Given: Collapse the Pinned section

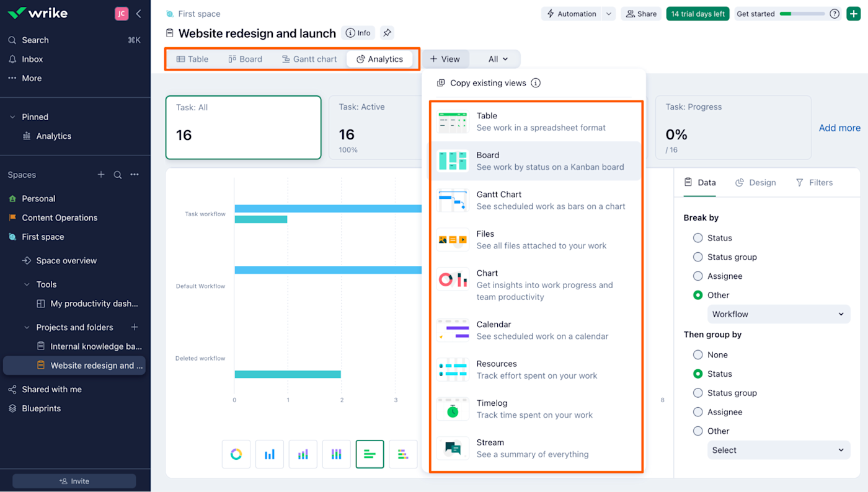Looking at the screenshot, I should tap(12, 117).
